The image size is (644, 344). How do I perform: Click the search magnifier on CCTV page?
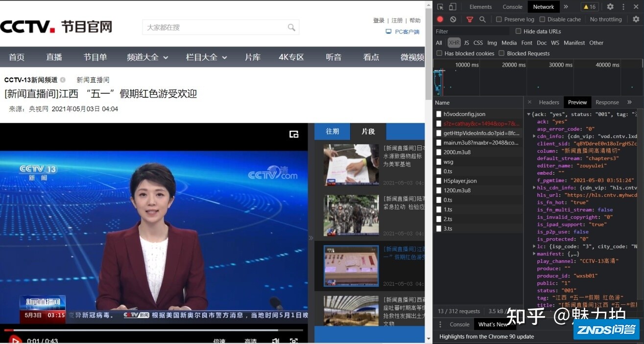point(291,27)
